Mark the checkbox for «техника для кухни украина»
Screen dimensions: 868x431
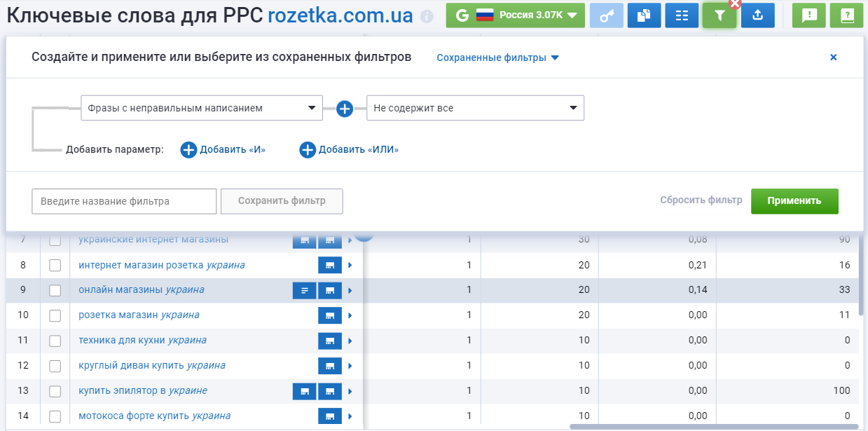click(55, 341)
